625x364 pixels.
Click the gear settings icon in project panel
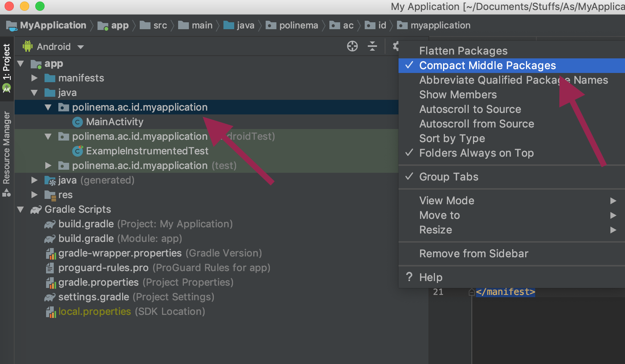(x=396, y=46)
